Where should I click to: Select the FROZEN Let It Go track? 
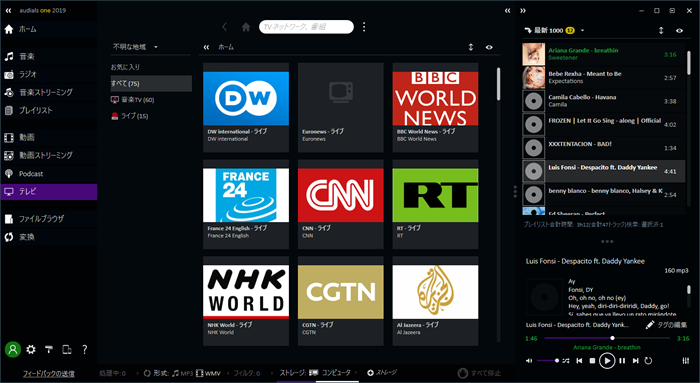coord(604,125)
